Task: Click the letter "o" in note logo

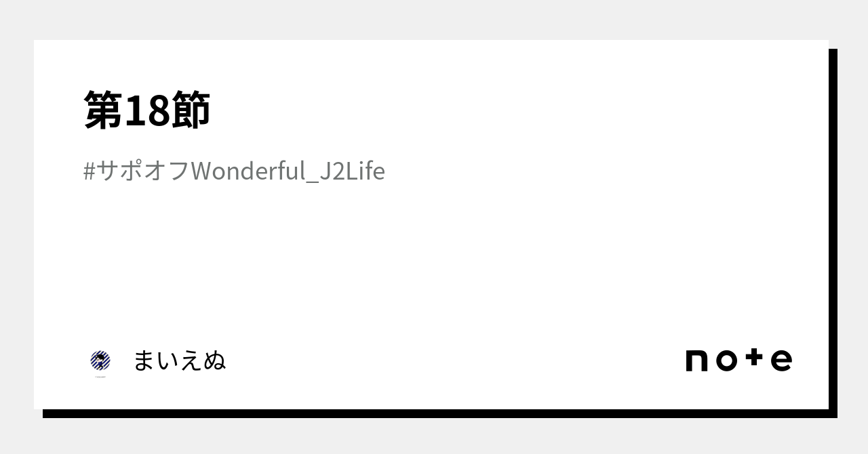Action: coord(726,361)
